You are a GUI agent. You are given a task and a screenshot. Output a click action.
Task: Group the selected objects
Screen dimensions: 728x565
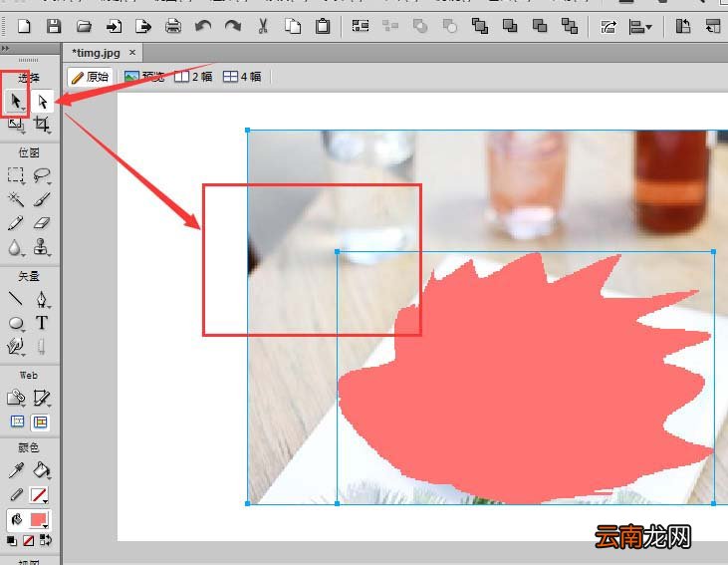tap(361, 26)
